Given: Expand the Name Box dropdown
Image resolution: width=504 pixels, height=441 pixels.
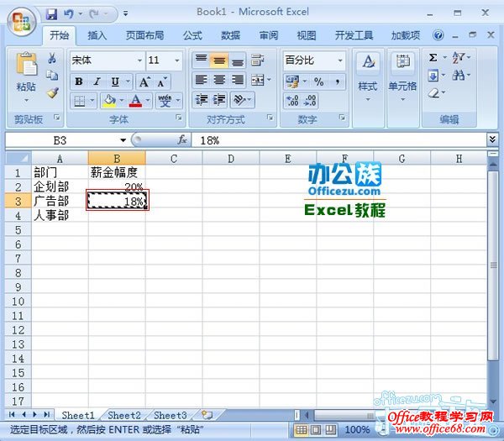Looking at the screenshot, I should point(123,140).
